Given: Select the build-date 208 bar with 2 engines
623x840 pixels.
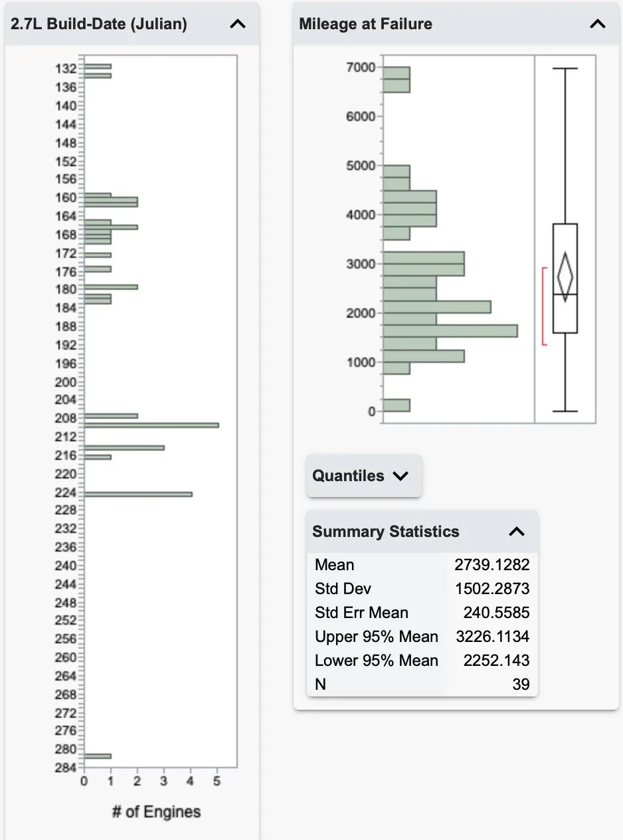Looking at the screenshot, I should click(x=110, y=416).
